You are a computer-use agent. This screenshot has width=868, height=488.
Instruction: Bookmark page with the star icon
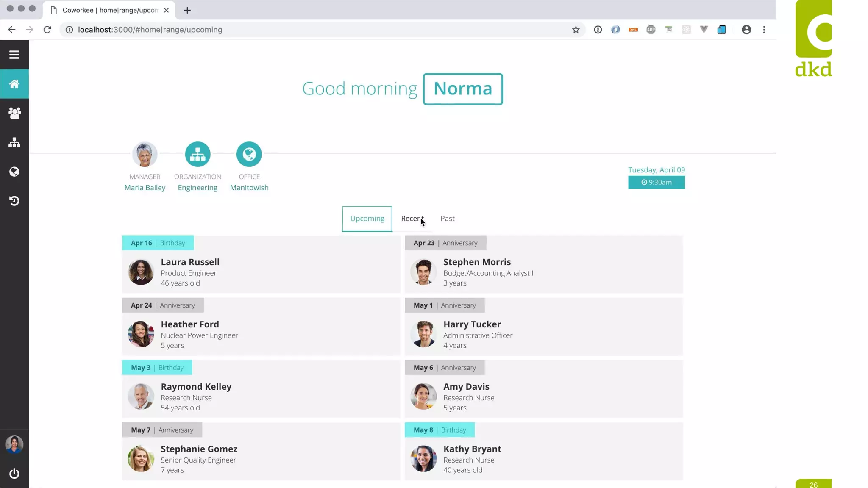tap(576, 30)
